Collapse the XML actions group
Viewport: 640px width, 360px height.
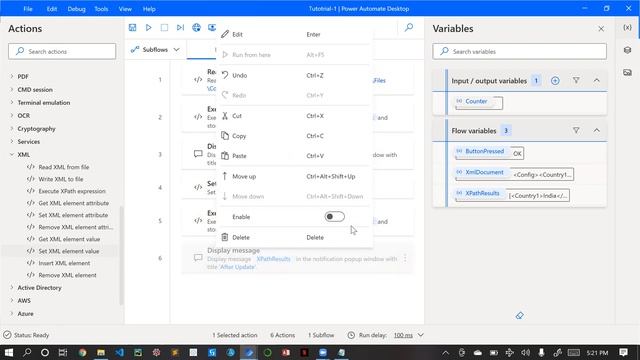click(x=12, y=155)
